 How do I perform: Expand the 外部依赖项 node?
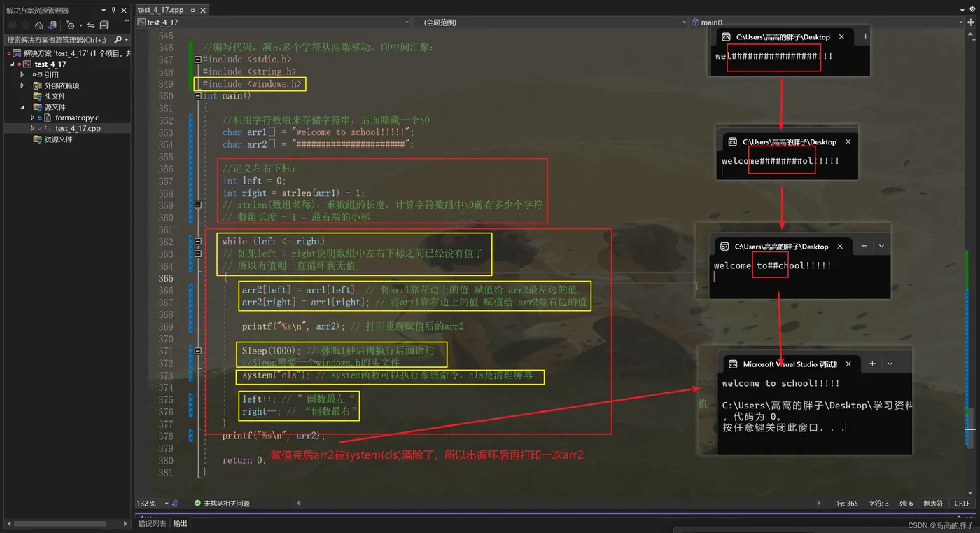(22, 85)
